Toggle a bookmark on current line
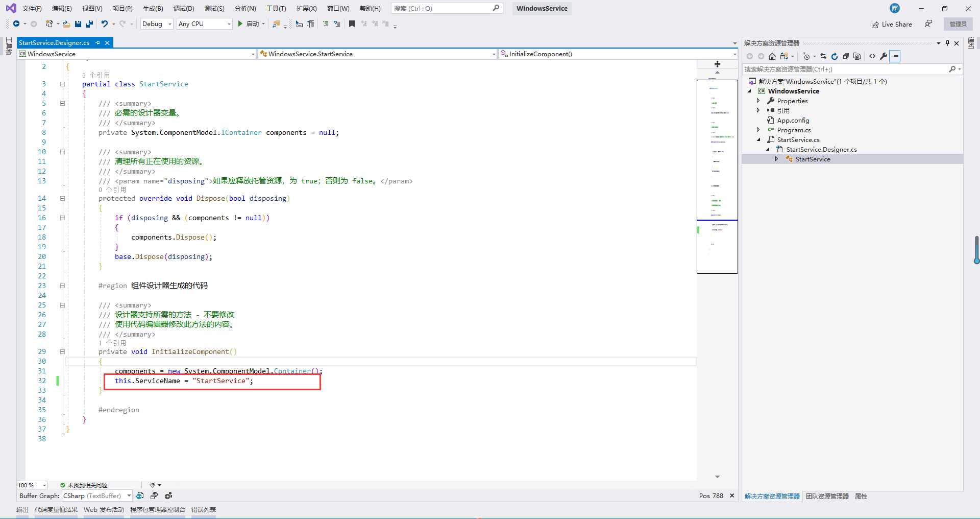 (x=352, y=24)
